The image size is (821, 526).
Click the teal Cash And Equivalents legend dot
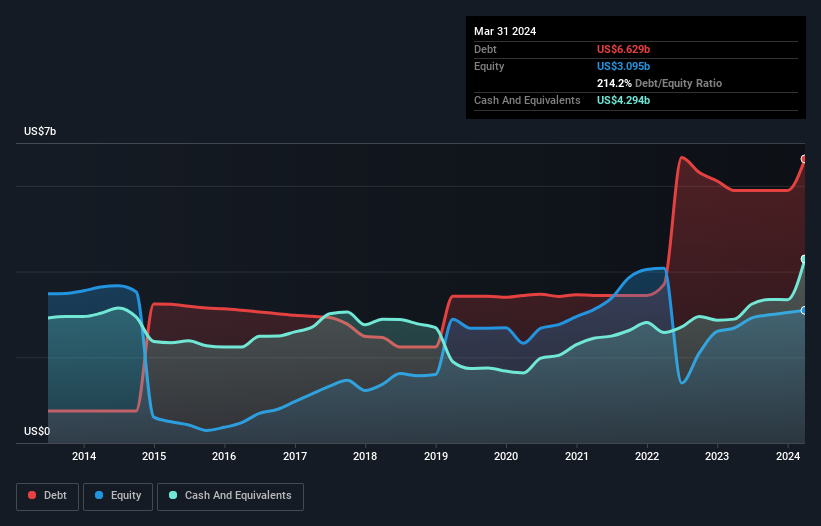pyautogui.click(x=173, y=495)
